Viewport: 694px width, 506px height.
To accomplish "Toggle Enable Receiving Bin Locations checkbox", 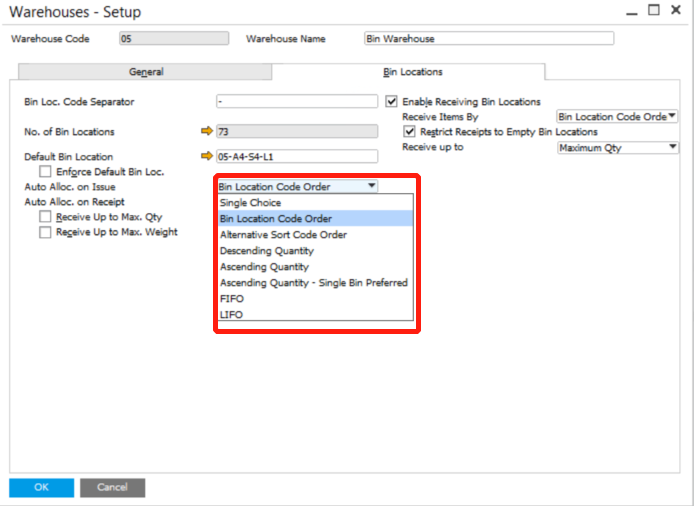I will [x=392, y=101].
